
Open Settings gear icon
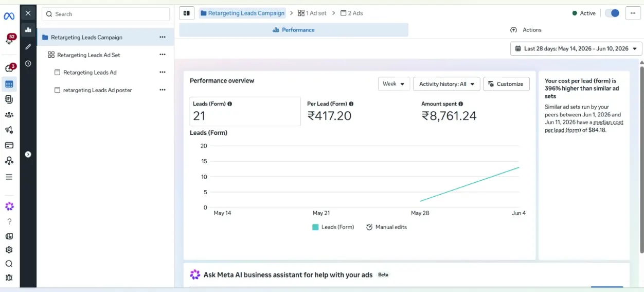click(9, 250)
